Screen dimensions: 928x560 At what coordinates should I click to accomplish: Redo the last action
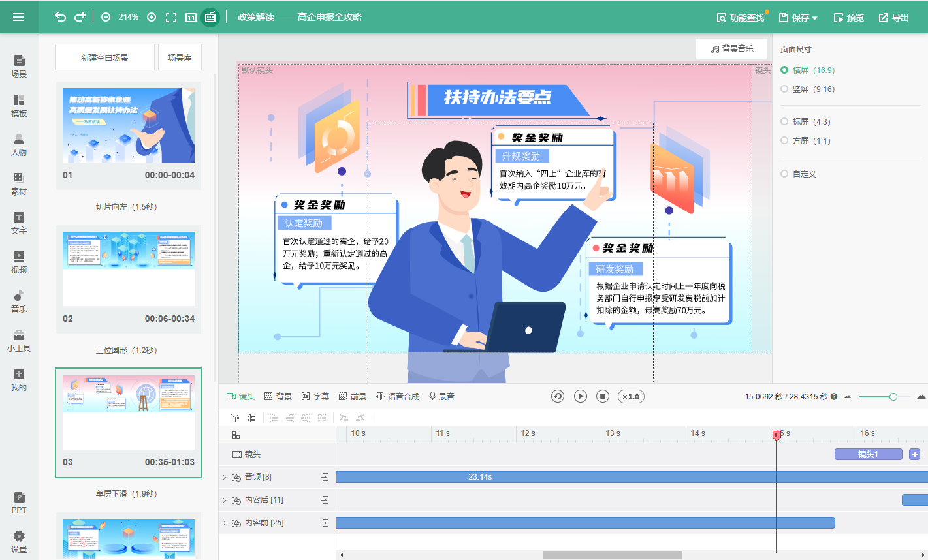[x=80, y=17]
